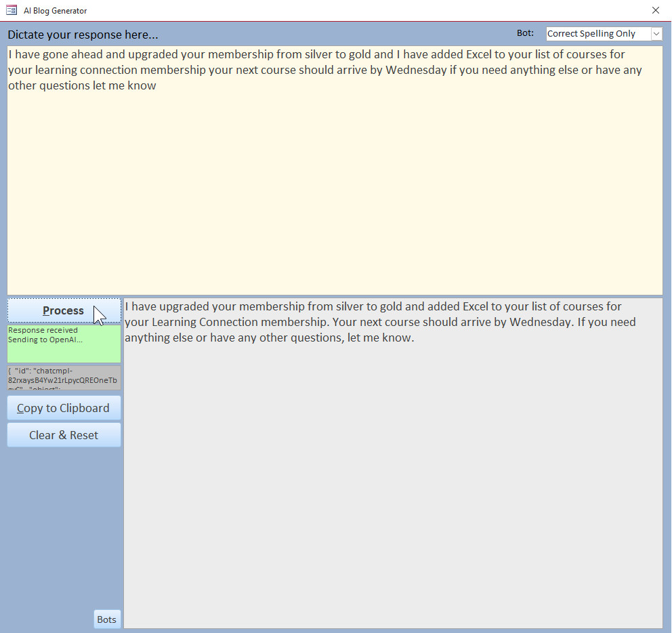Expand the Bot dropdown arrow
The image size is (672, 633).
pyautogui.click(x=656, y=34)
